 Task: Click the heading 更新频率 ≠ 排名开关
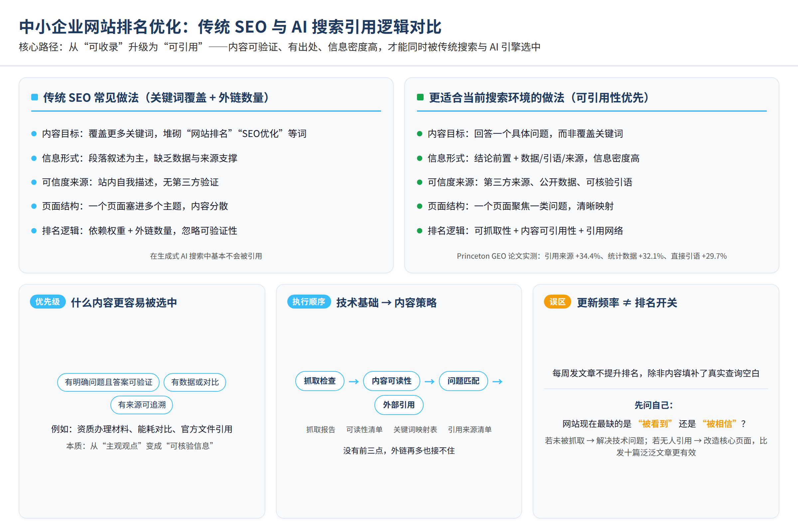click(x=627, y=303)
